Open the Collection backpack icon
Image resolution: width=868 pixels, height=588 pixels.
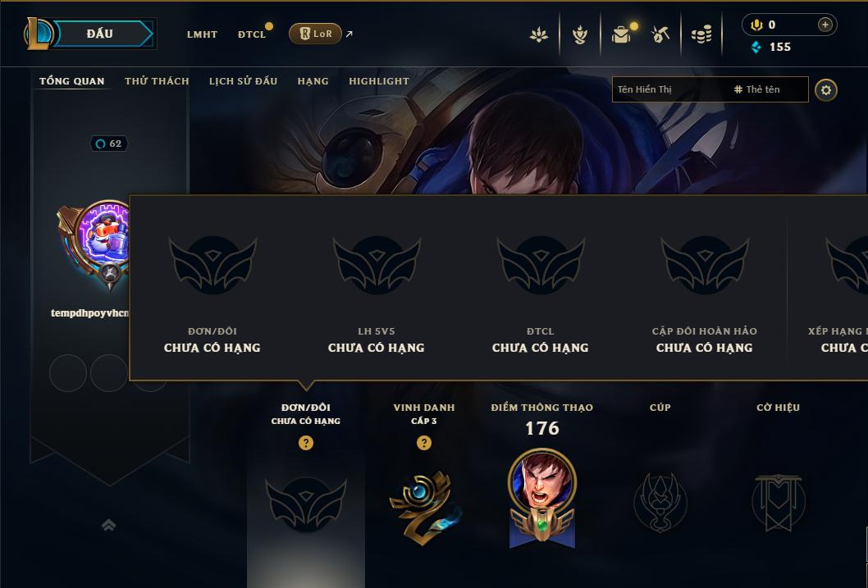(x=622, y=34)
